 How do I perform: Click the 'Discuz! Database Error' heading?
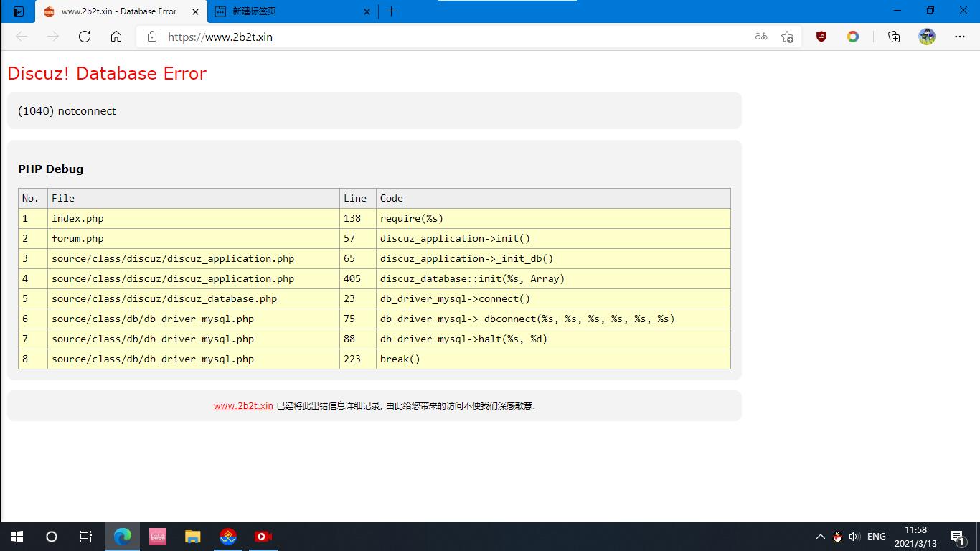click(107, 73)
